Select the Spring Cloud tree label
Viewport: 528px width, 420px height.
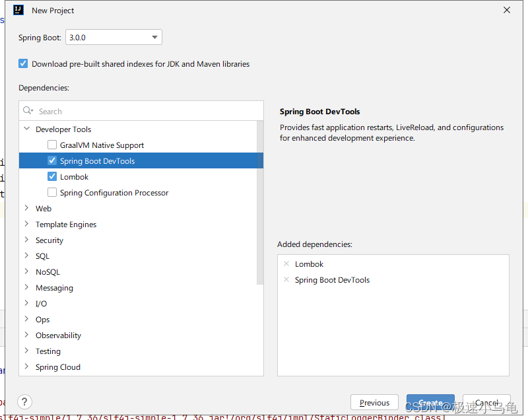click(x=58, y=367)
